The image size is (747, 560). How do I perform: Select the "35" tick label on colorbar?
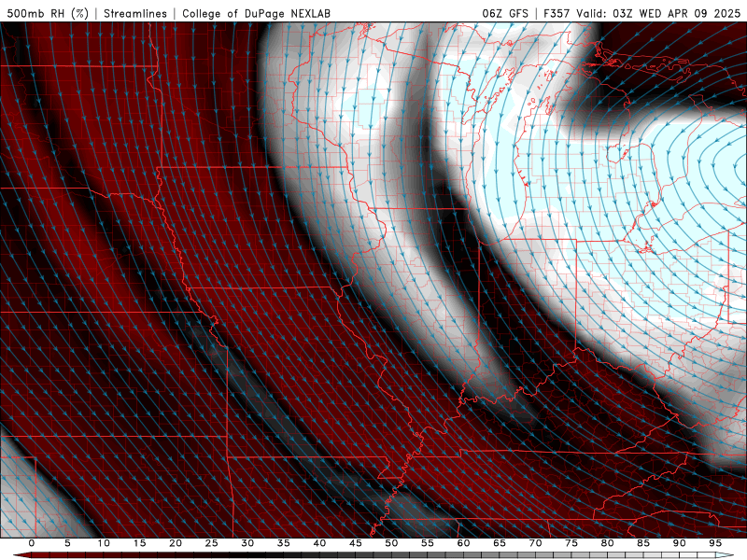pos(284,543)
